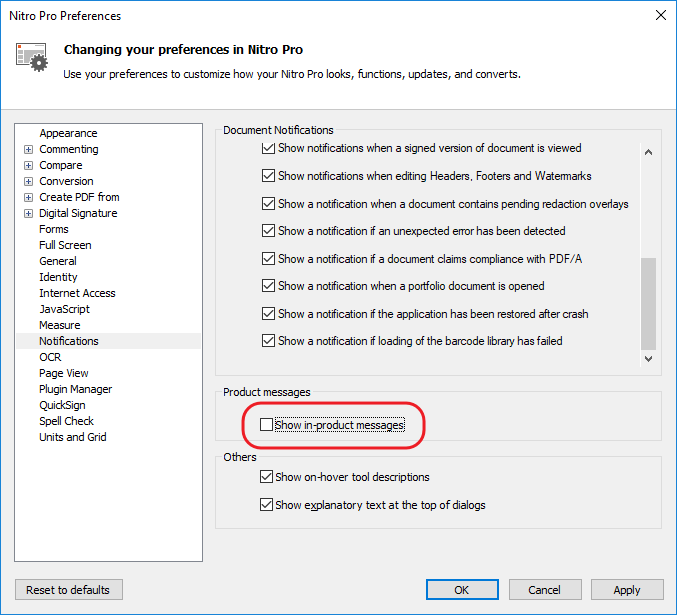Viewport: 677px width, 615px height.
Task: Click the preferences gear icon in header
Action: click(x=32, y=57)
